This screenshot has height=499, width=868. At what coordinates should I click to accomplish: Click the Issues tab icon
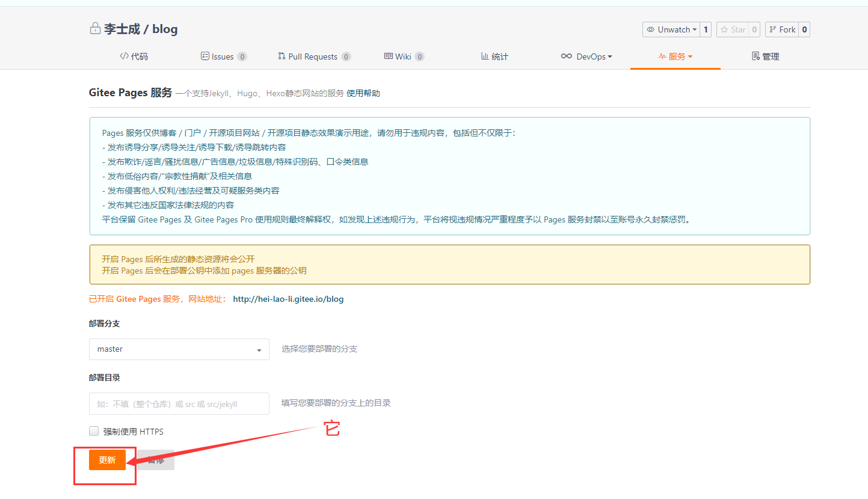tap(205, 56)
